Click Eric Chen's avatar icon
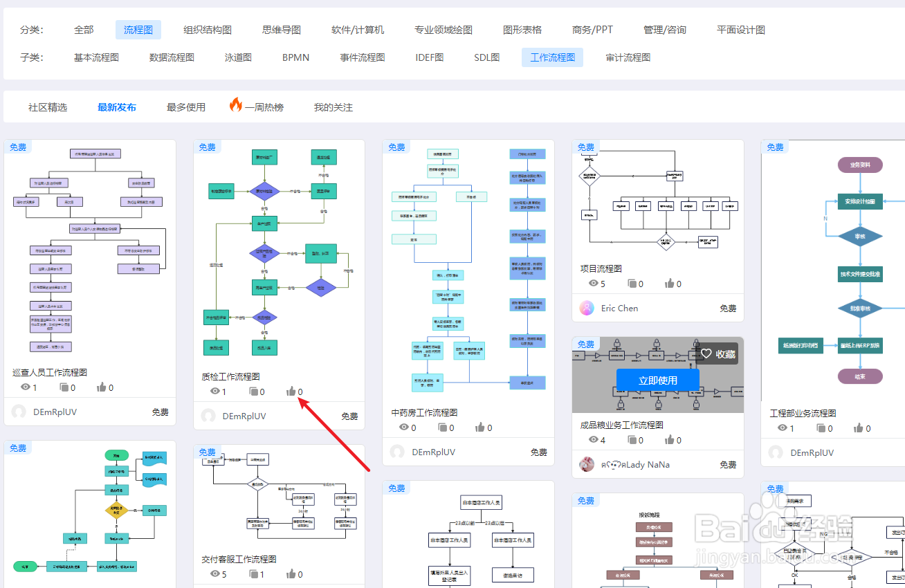This screenshot has width=905, height=588. click(x=586, y=308)
